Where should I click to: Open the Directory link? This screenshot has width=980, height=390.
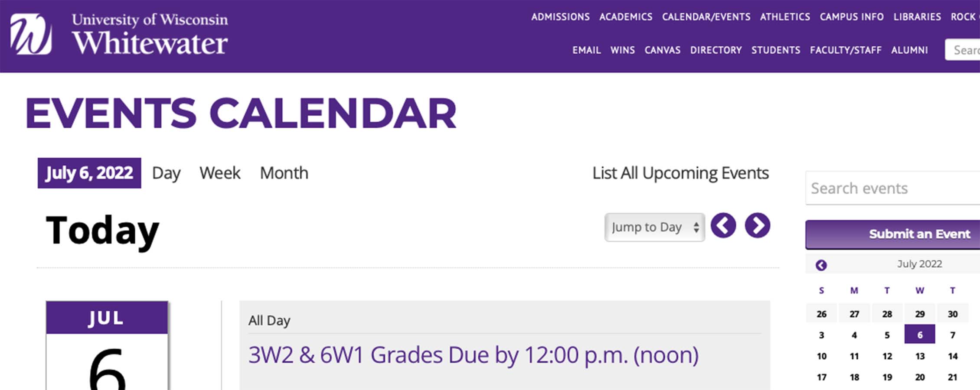pos(716,50)
